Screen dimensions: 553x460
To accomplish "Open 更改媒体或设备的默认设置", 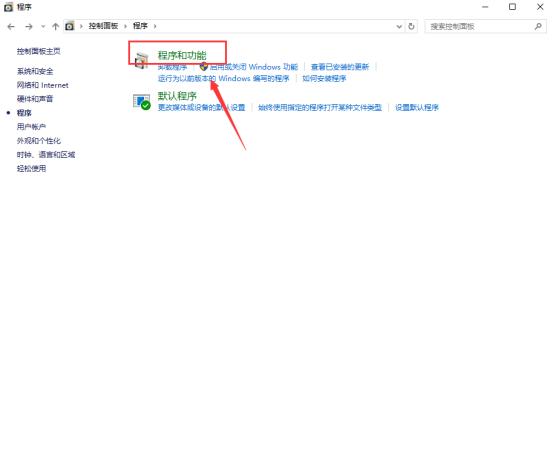I will pos(201,107).
